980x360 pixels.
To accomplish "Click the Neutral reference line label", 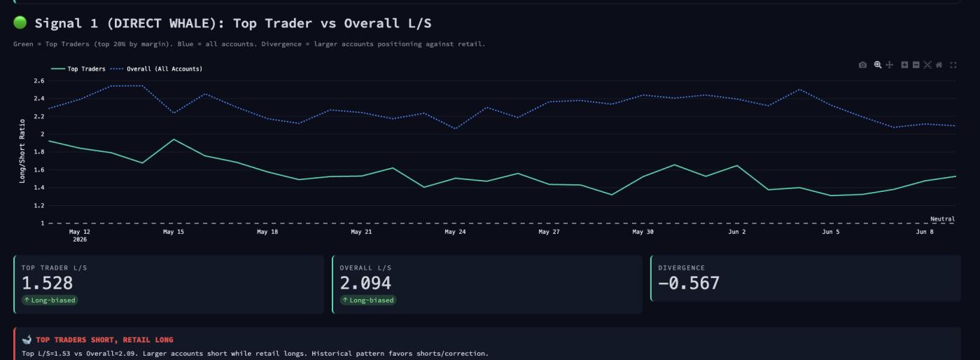I will point(942,219).
